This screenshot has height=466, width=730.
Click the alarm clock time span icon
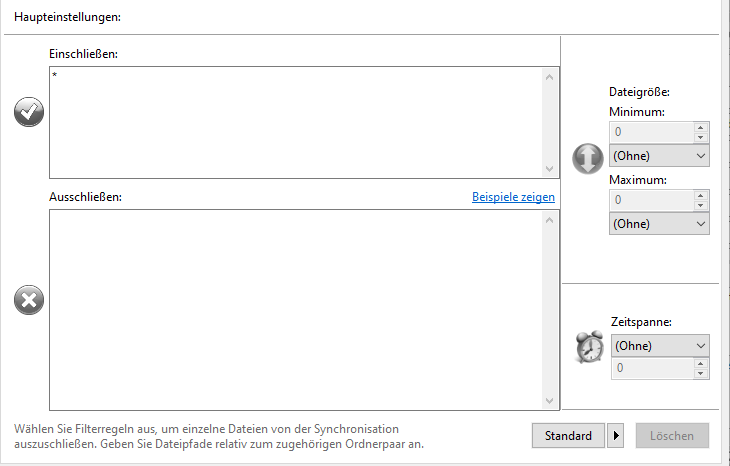point(589,347)
